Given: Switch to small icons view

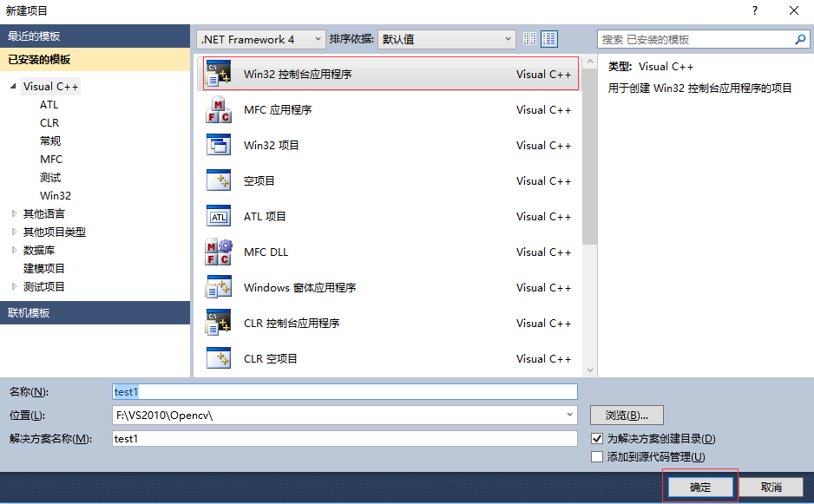Looking at the screenshot, I should coord(529,39).
